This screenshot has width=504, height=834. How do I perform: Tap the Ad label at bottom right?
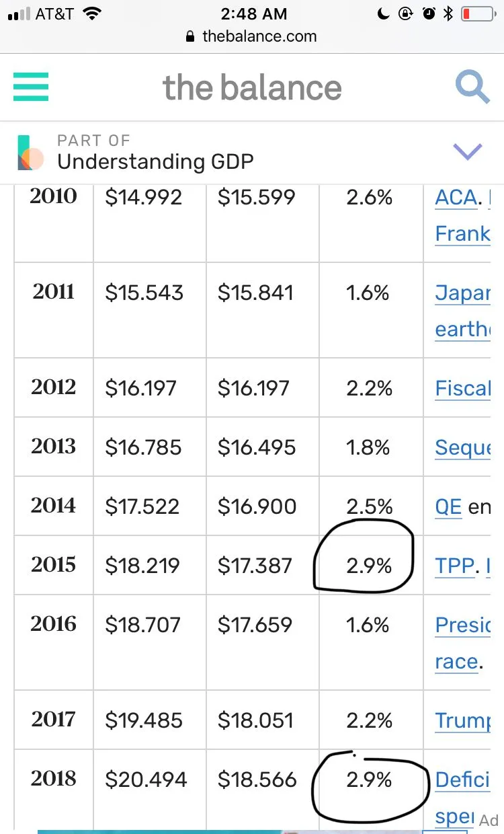pos(489,820)
